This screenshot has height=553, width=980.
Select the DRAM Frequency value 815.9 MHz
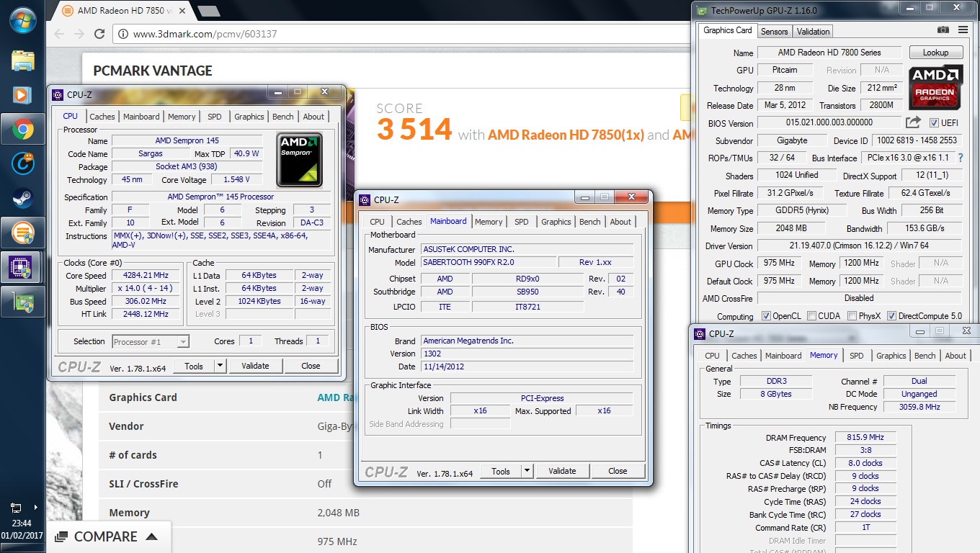(x=865, y=437)
